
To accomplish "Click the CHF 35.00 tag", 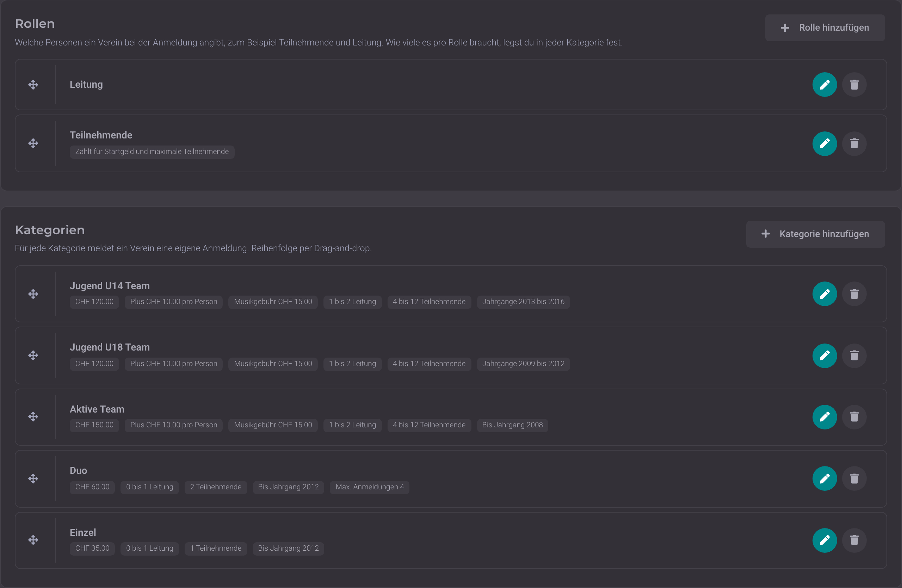I will coord(92,549).
